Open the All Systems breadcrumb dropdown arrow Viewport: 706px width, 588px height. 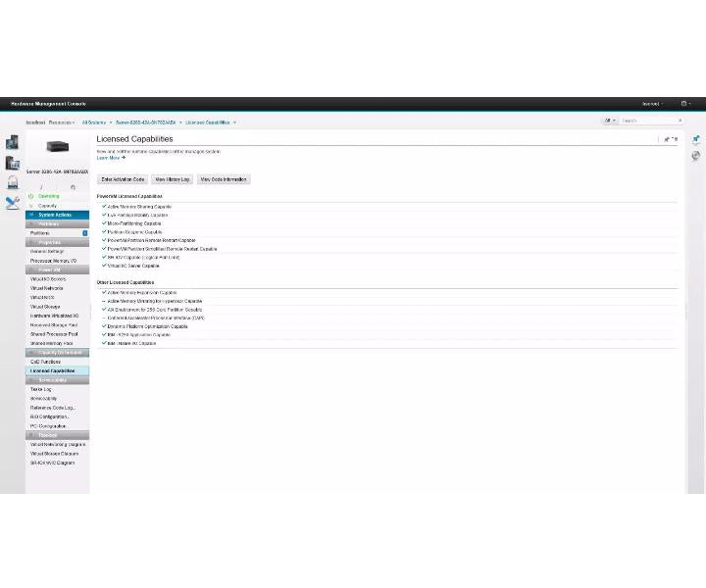pos(110,122)
